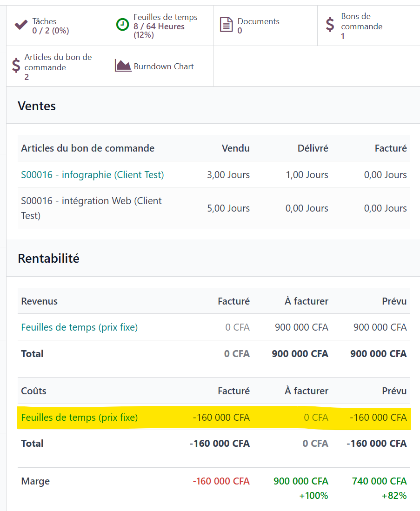Click the +82% margin percentage

pos(394,496)
